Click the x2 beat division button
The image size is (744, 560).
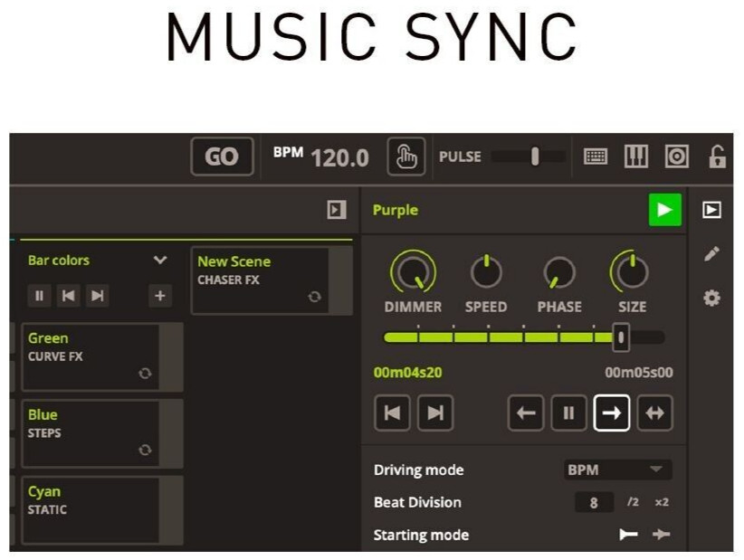tap(662, 502)
